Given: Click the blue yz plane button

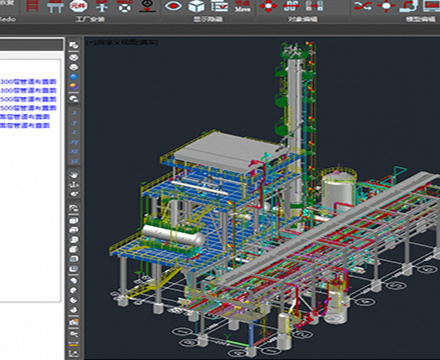Looking at the screenshot, I should pos(74,161).
